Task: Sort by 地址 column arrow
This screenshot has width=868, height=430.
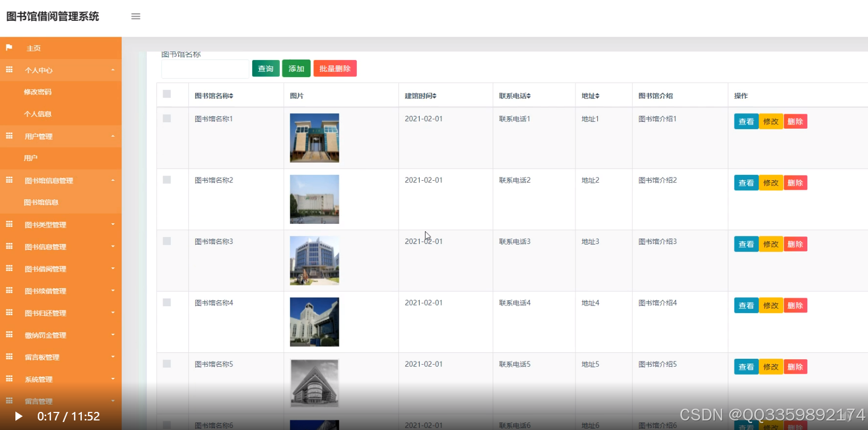Action: pyautogui.click(x=598, y=96)
